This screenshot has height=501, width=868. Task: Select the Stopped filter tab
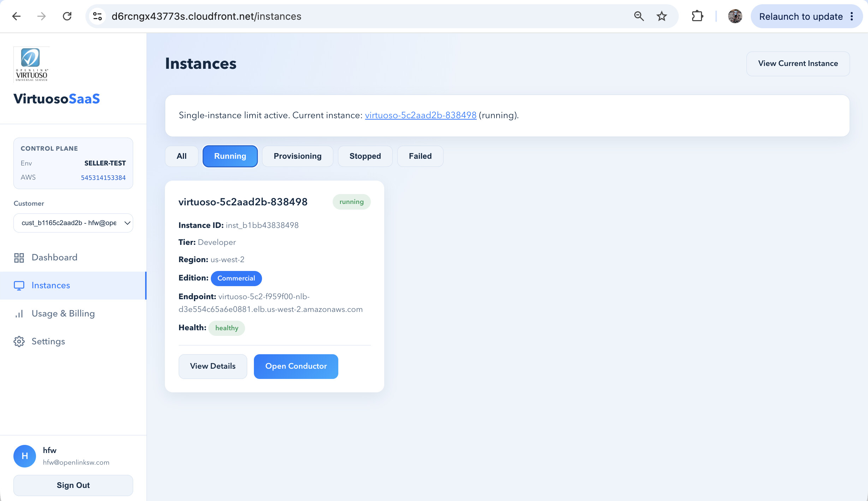point(365,156)
